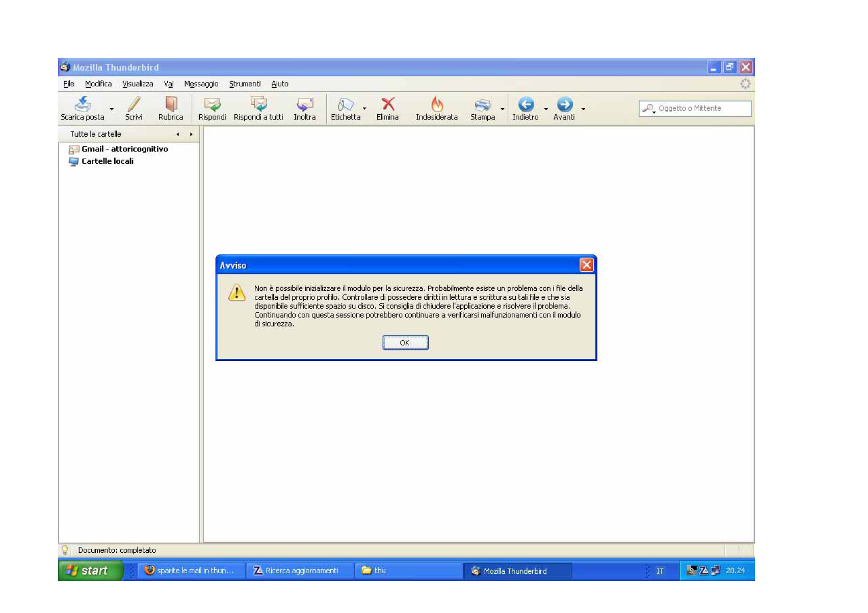This screenshot has width=868, height=613.
Task: Click the Rispondi reply icon
Action: 212,105
